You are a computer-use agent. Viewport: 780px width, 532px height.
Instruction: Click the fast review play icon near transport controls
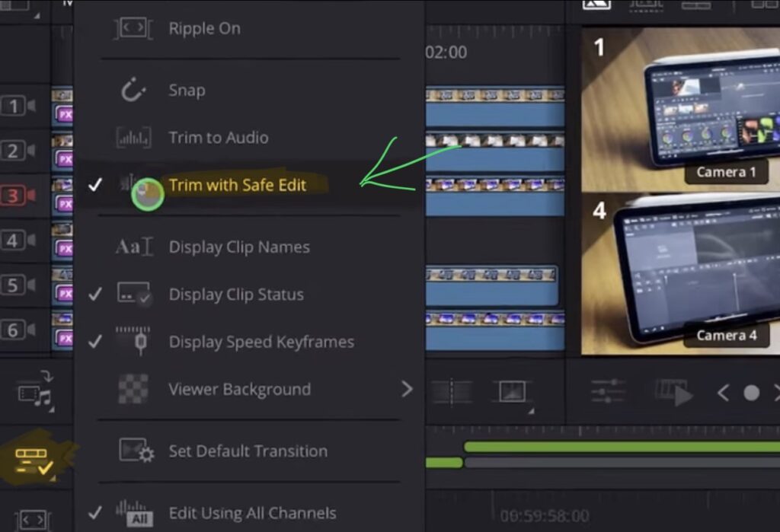point(673,392)
